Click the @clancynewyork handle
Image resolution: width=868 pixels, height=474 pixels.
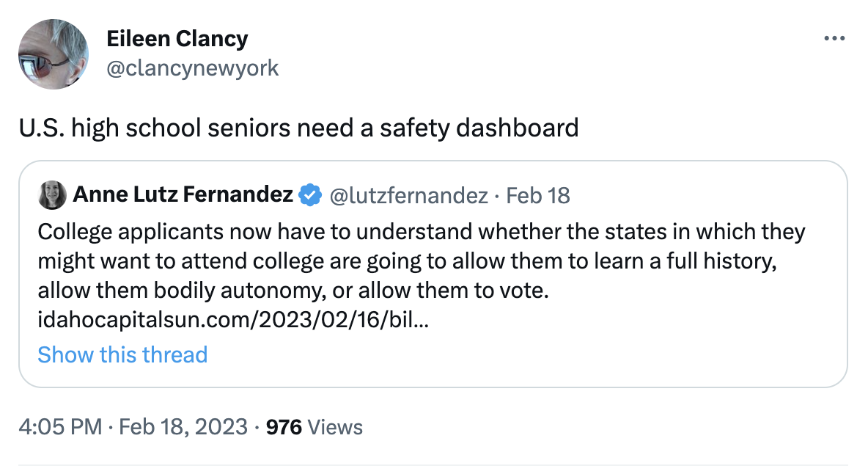tap(193, 68)
